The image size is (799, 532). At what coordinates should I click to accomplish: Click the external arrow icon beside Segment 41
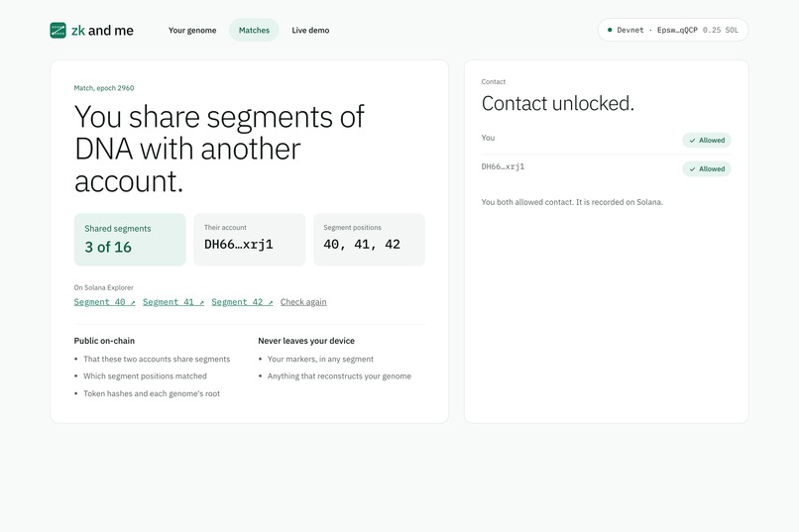pyautogui.click(x=201, y=303)
